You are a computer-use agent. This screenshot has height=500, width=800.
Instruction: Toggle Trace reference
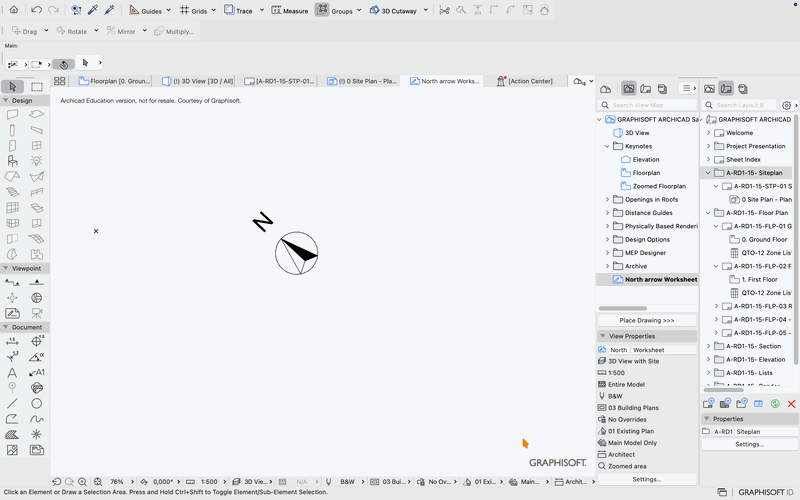tap(238, 10)
